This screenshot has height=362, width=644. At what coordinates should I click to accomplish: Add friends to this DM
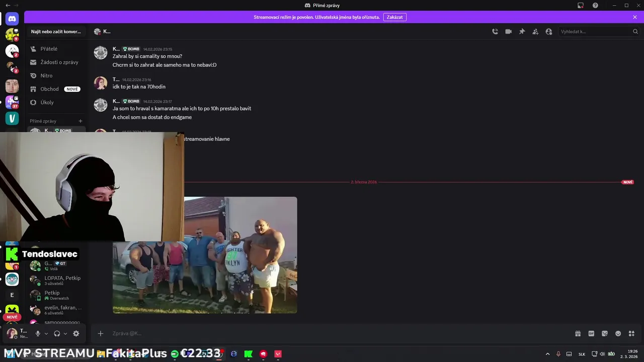[535, 31]
